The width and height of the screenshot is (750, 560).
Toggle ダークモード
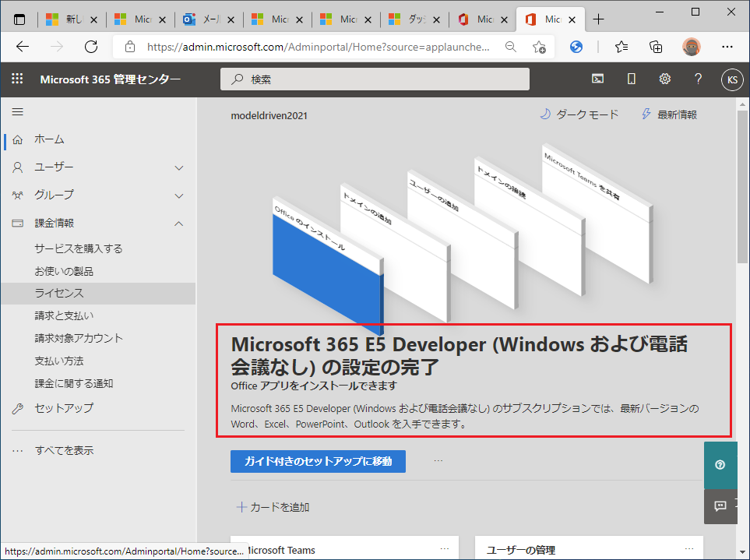click(x=579, y=114)
